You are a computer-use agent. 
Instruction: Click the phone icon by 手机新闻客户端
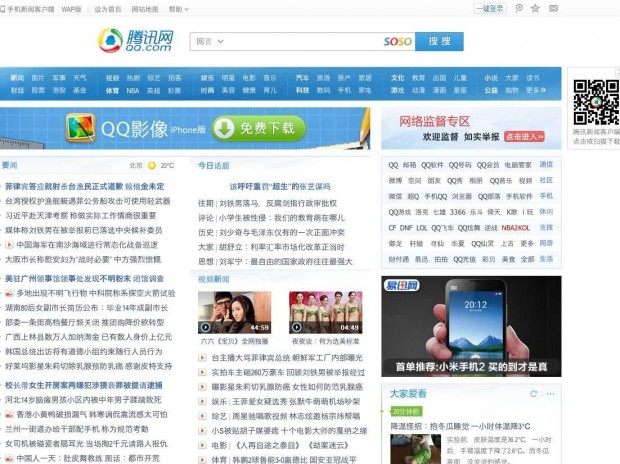click(x=2, y=9)
